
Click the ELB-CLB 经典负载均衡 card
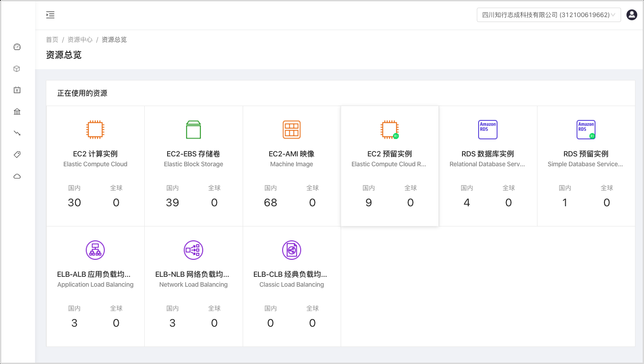tap(291, 286)
